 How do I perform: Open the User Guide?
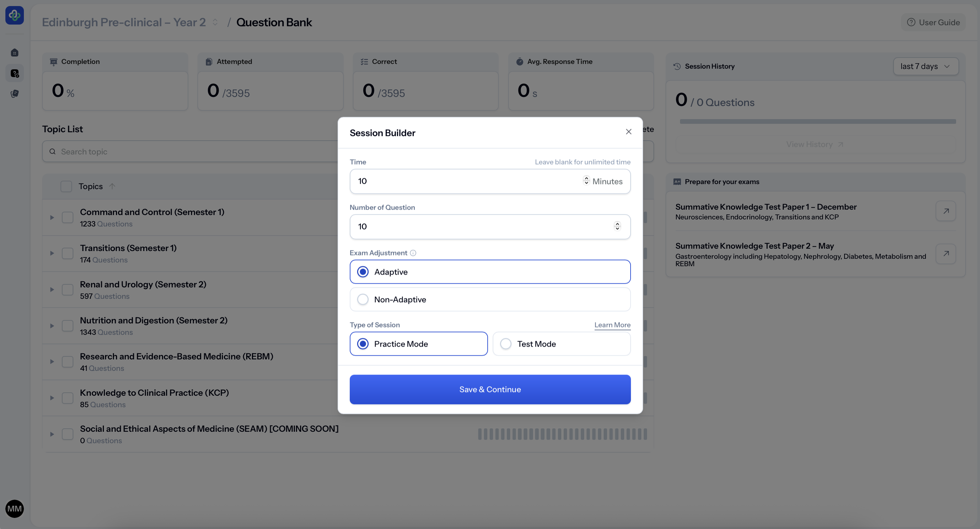933,22
